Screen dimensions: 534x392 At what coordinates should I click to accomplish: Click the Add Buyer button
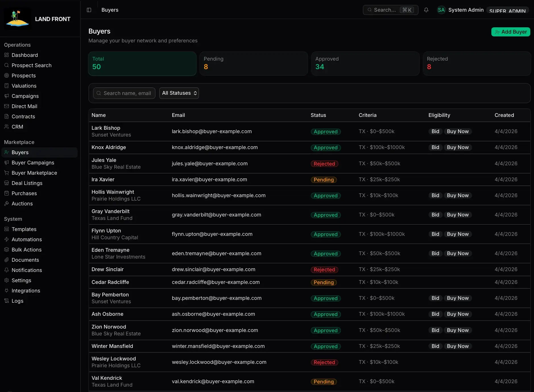coord(511,32)
